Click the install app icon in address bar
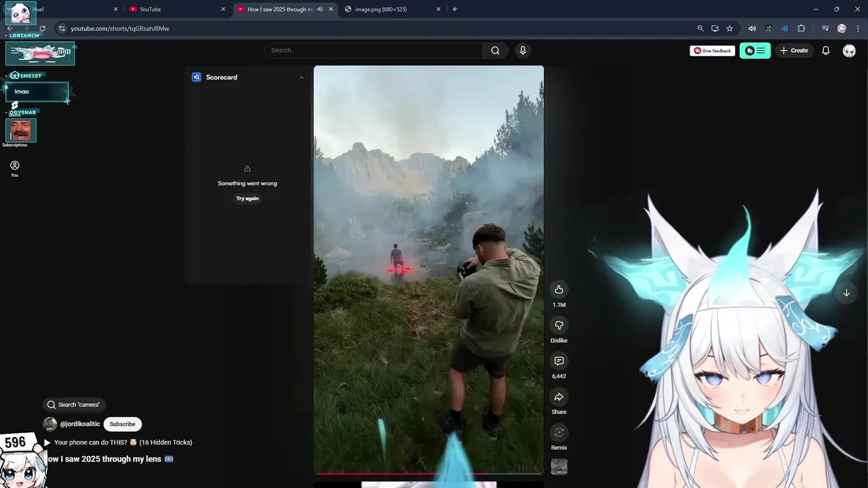This screenshot has width=868, height=488. pos(715,28)
